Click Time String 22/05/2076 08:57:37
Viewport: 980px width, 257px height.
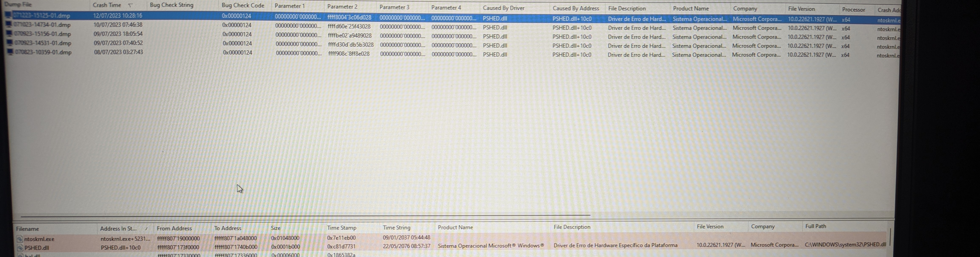click(x=406, y=246)
